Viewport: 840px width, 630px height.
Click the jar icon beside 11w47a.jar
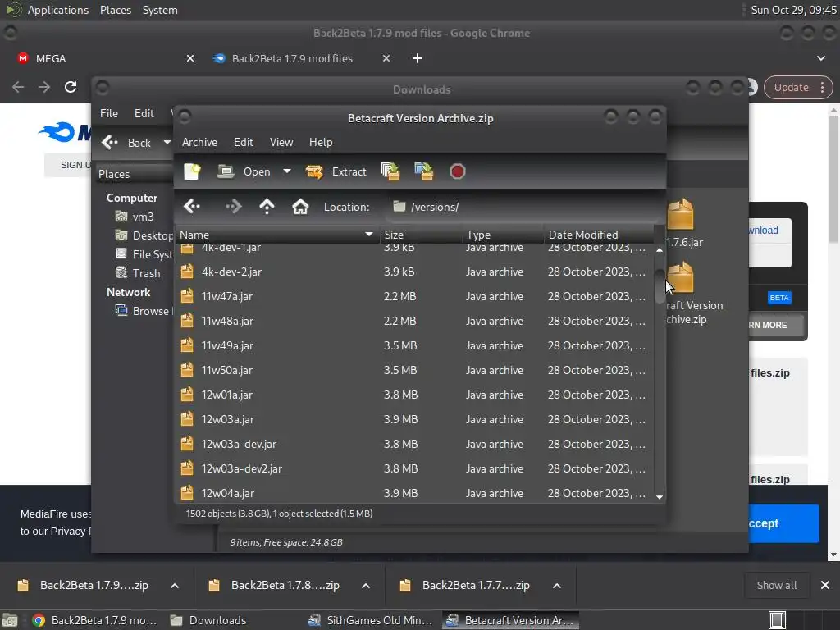point(187,295)
